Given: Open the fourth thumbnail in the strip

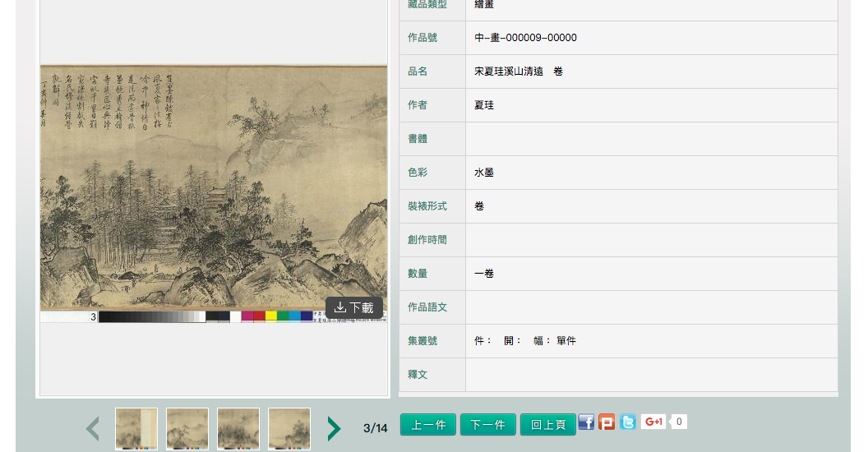Looking at the screenshot, I should click(289, 429).
